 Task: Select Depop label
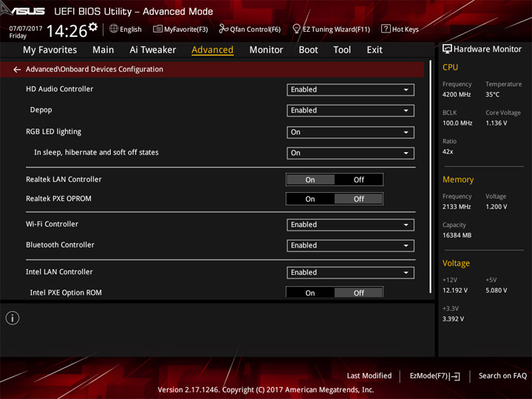click(x=41, y=110)
